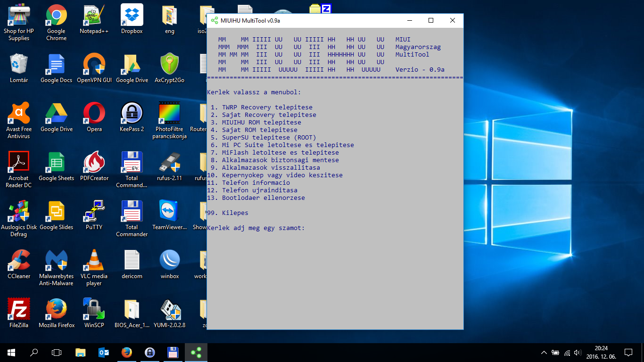Click the taskbar search magnifier
644x362 pixels.
coord(34,352)
